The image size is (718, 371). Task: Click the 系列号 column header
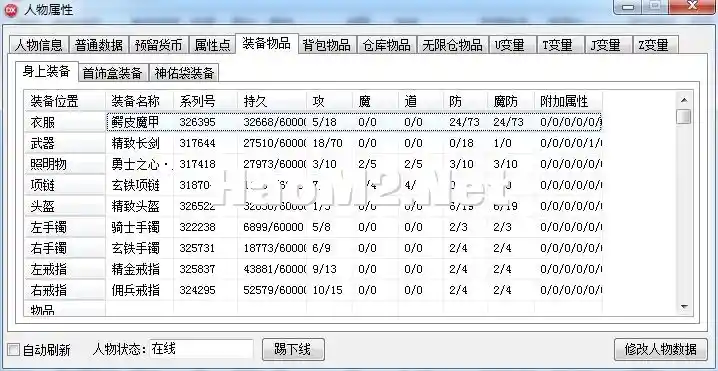(206, 101)
